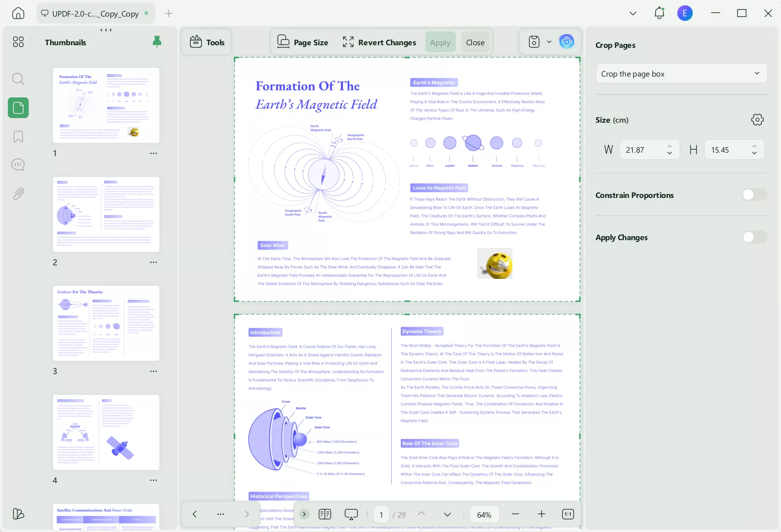Open the Tools menu
The image size is (781, 532).
206,42
